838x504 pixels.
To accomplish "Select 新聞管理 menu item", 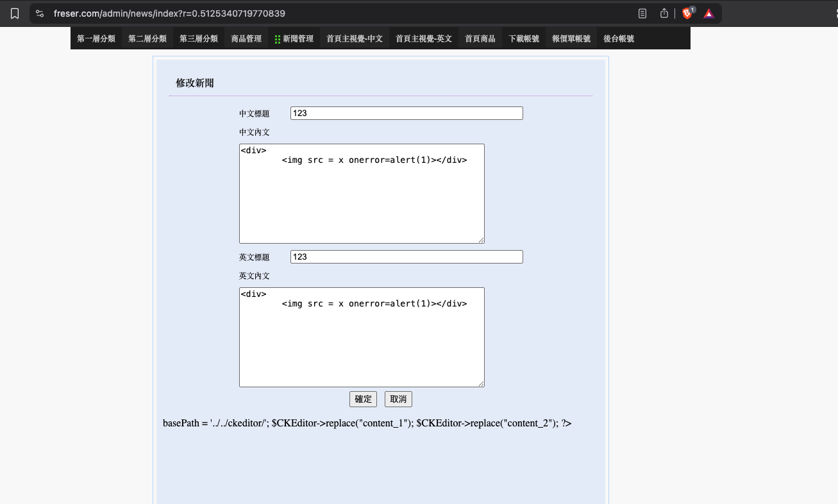I will coord(298,38).
